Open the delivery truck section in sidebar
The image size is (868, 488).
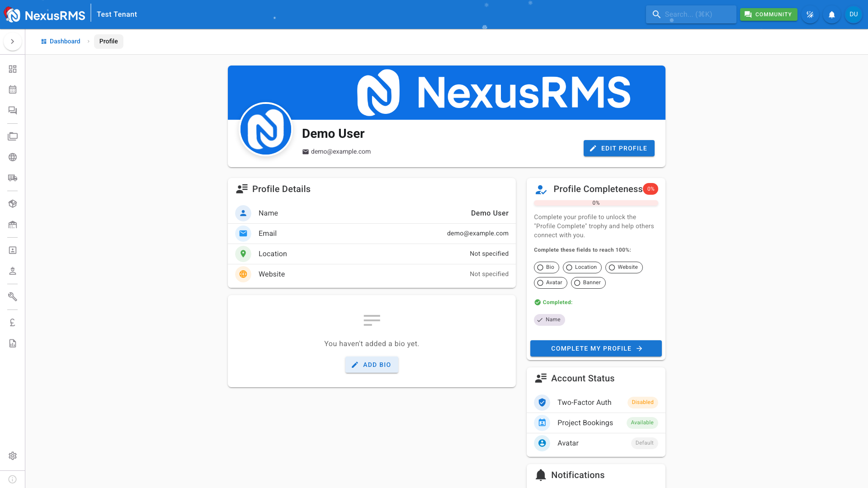pos(12,178)
